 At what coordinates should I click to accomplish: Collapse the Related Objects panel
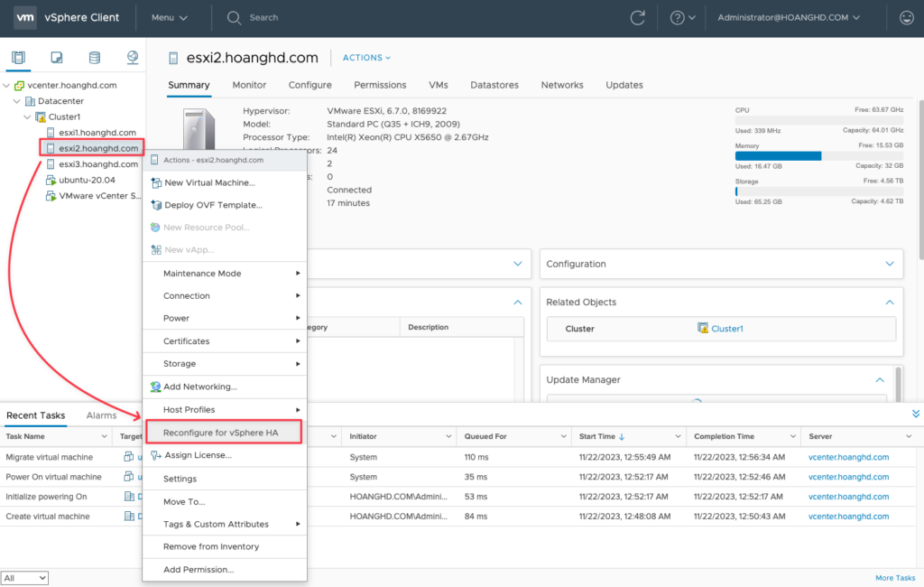pos(890,302)
